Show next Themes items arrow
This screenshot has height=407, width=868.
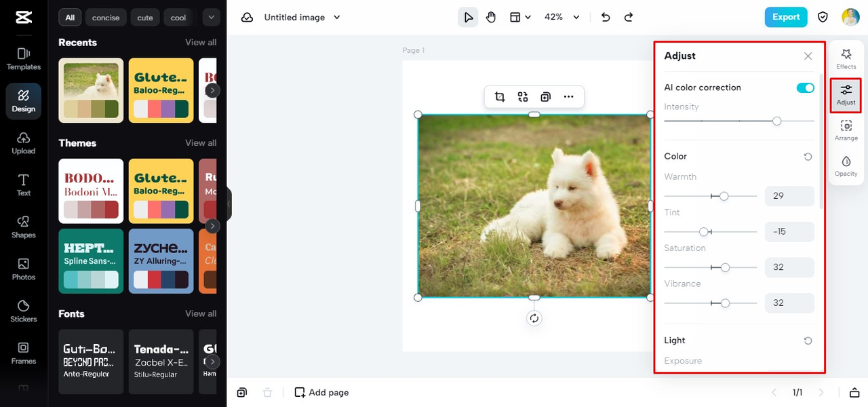point(213,226)
